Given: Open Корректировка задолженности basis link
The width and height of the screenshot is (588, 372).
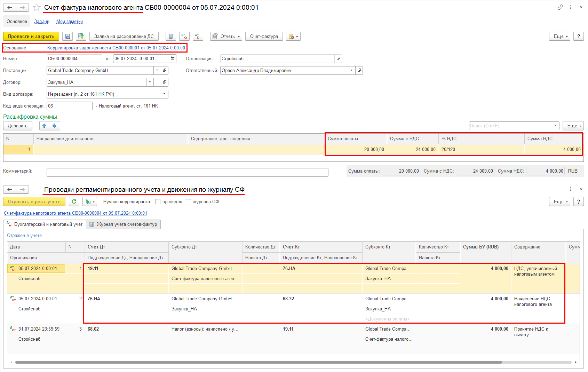Looking at the screenshot, I should coord(116,48).
